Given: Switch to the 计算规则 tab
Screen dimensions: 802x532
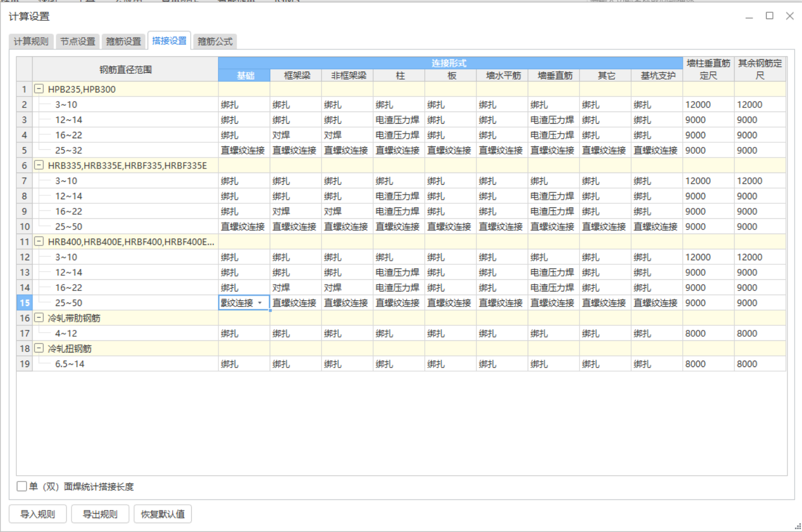Looking at the screenshot, I should (31, 41).
